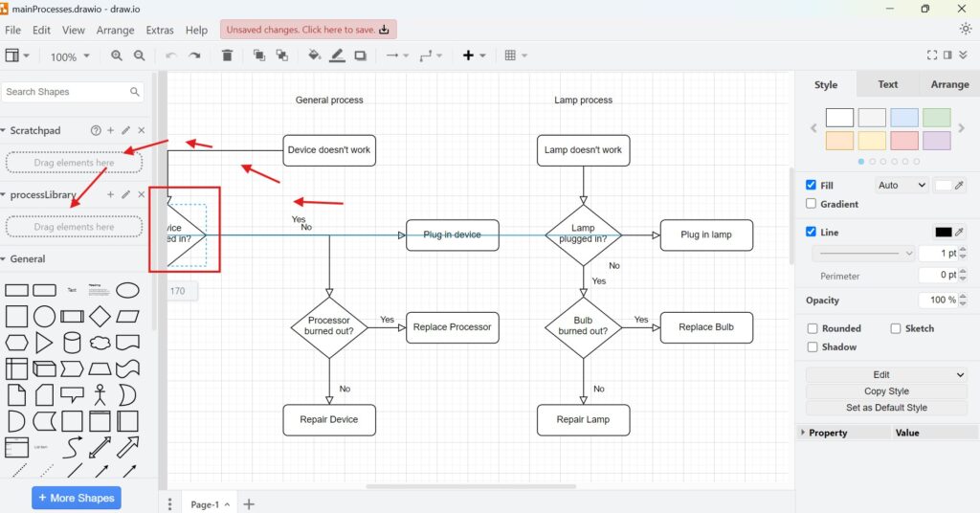The image size is (980, 513).
Task: Select the light green style swatch
Action: pyautogui.click(x=936, y=118)
